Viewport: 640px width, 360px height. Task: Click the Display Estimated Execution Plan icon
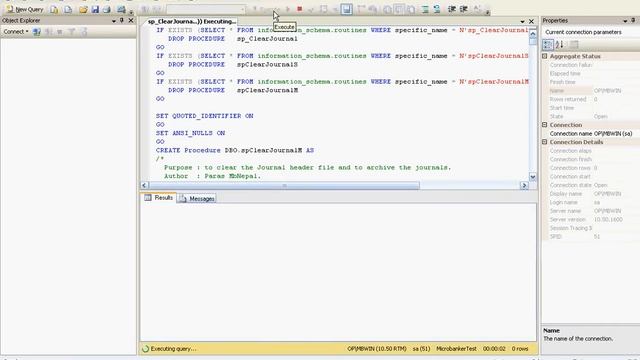tap(323, 9)
